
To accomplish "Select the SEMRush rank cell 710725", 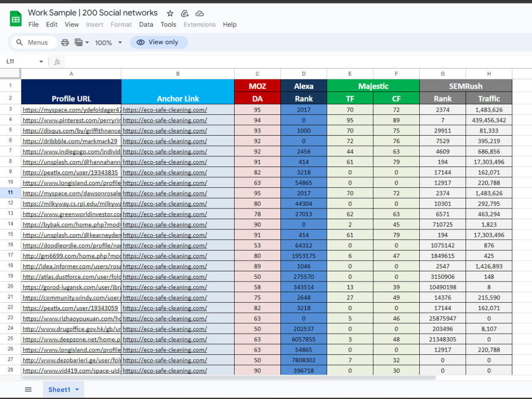I will (x=443, y=225).
